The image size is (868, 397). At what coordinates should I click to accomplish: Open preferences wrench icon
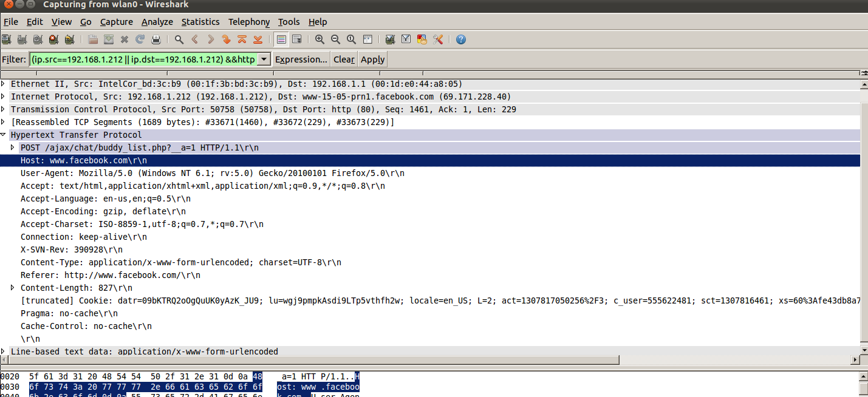(x=438, y=39)
